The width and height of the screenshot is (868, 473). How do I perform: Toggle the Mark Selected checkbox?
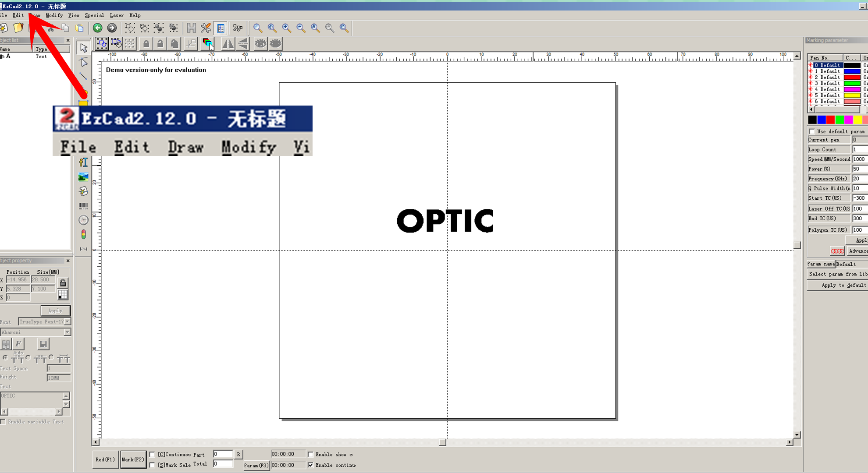tap(153, 465)
